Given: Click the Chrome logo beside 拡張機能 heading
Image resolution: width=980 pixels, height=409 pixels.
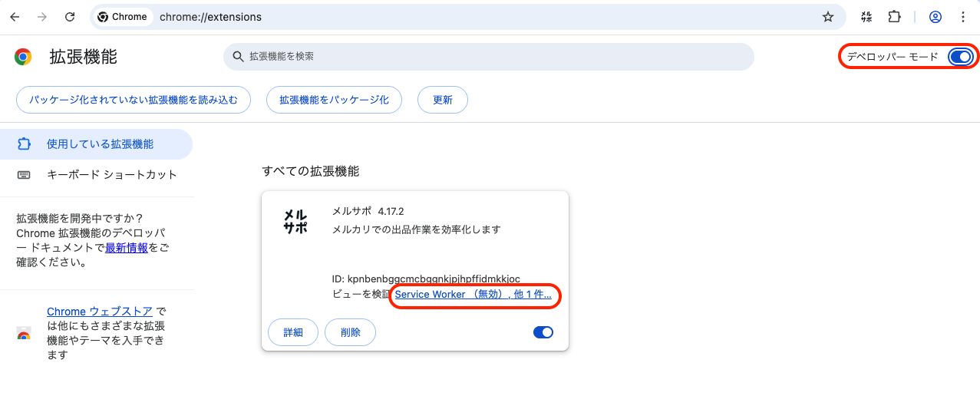Looking at the screenshot, I should click(23, 57).
